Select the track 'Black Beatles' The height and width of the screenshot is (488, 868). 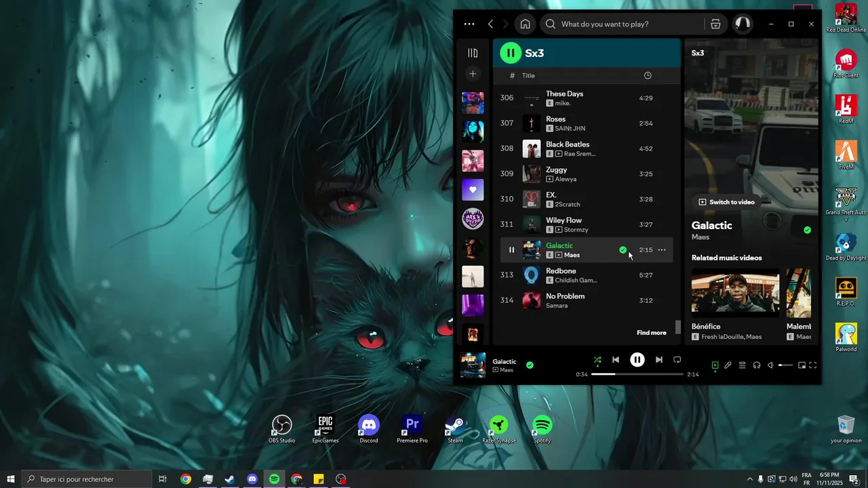pos(587,148)
